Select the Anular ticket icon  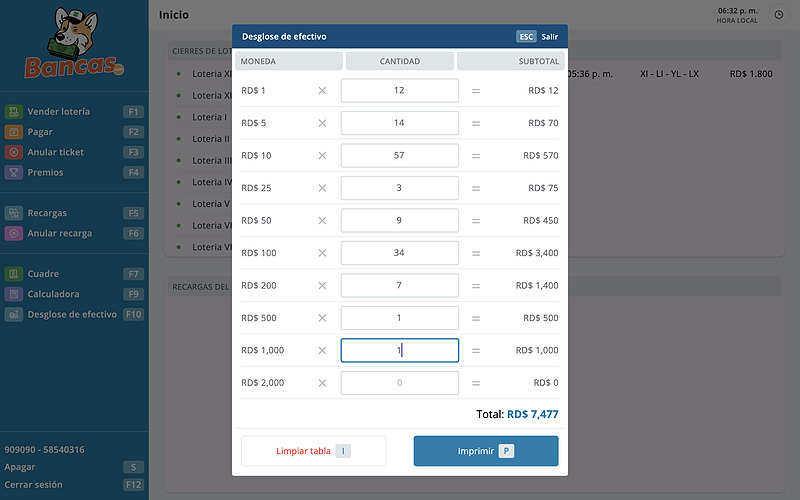coord(14,152)
